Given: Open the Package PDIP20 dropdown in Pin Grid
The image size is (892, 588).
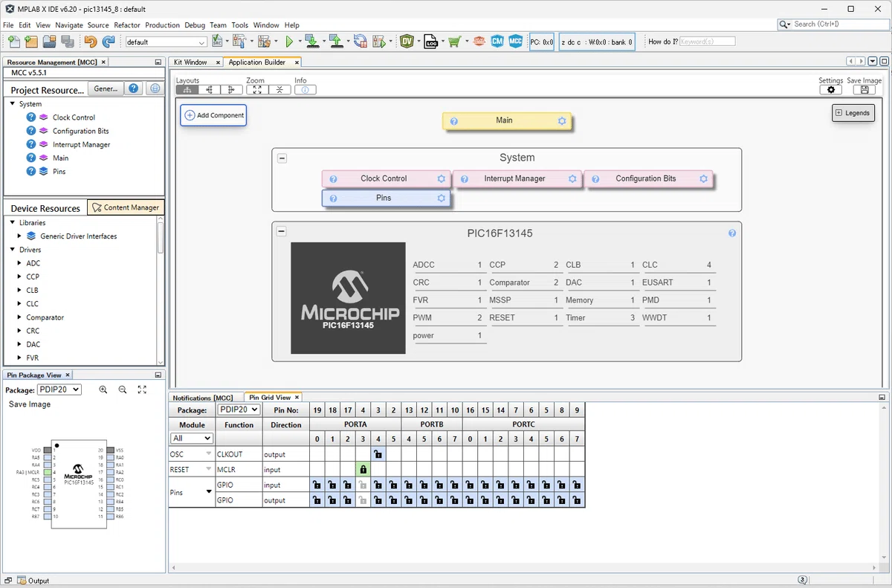Looking at the screenshot, I should click(x=238, y=410).
